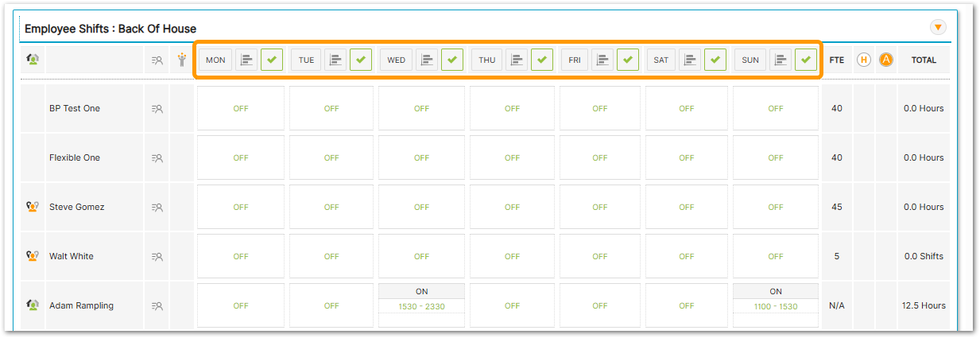Click the SUN day button
980x338 pixels.
(x=750, y=60)
